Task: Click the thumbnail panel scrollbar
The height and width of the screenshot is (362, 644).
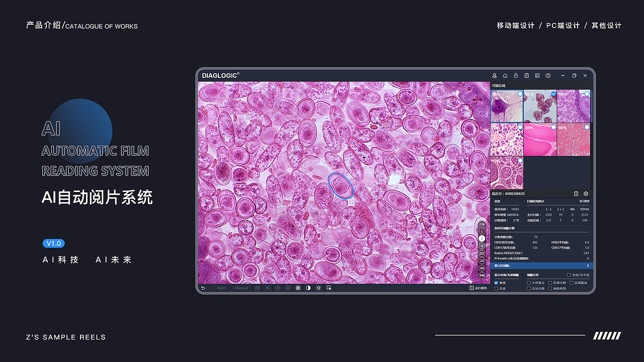Action: tap(591, 106)
